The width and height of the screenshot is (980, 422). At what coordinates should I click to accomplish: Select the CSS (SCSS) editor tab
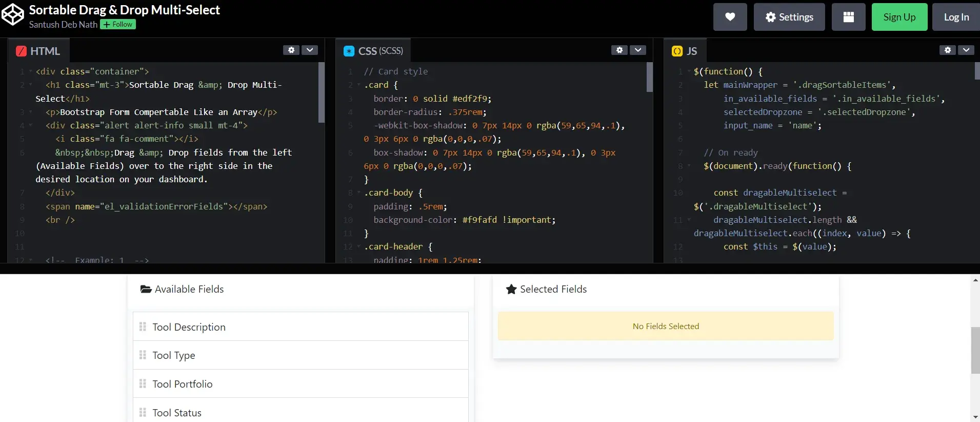373,51
